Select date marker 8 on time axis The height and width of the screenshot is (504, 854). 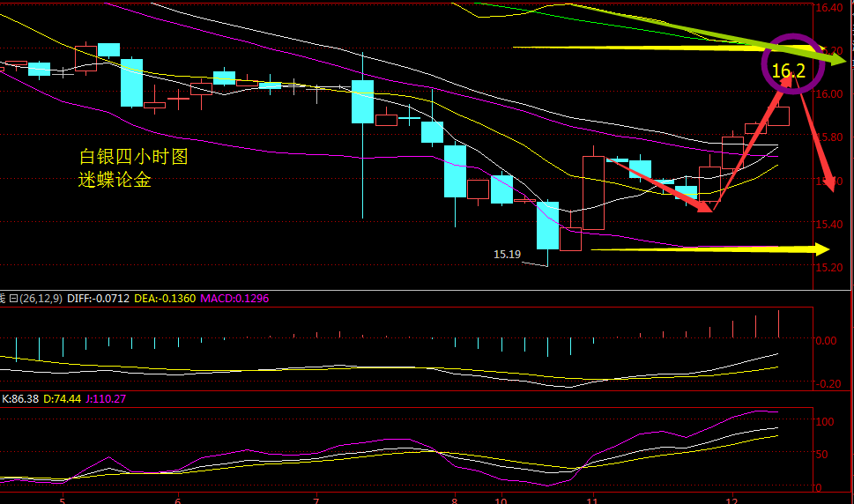click(x=455, y=499)
